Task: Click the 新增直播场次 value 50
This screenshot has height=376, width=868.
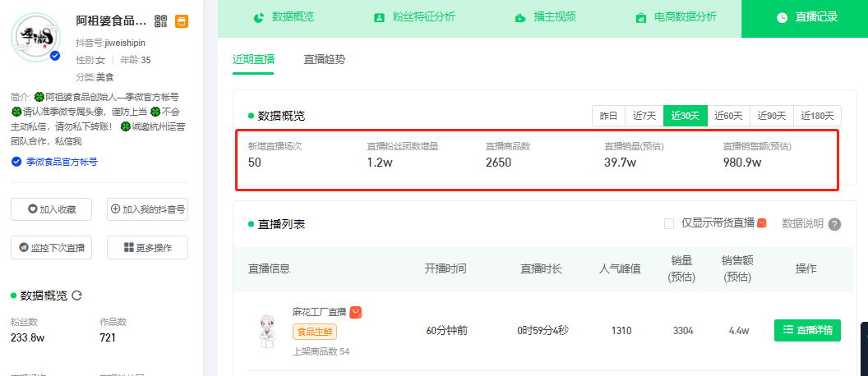Action: coord(255,163)
